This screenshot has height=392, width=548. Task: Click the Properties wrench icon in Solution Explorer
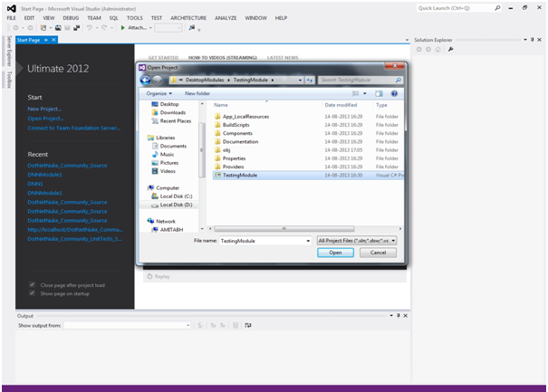click(x=451, y=49)
